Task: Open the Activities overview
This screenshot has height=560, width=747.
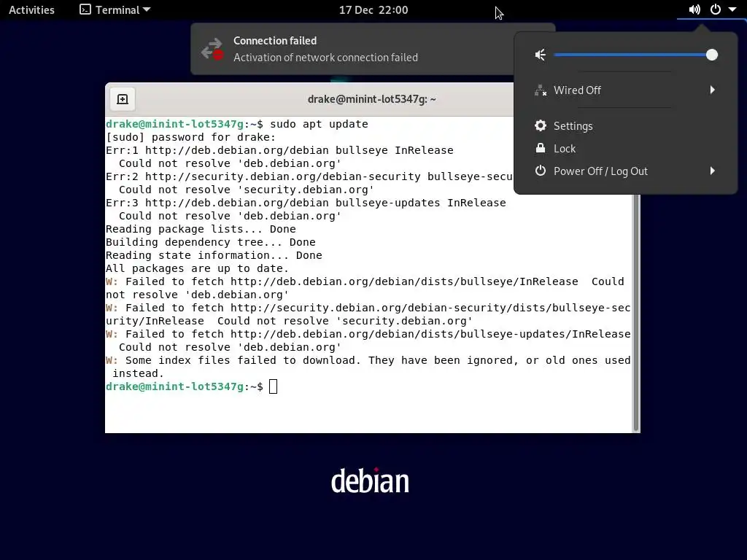Action: pyautogui.click(x=31, y=9)
